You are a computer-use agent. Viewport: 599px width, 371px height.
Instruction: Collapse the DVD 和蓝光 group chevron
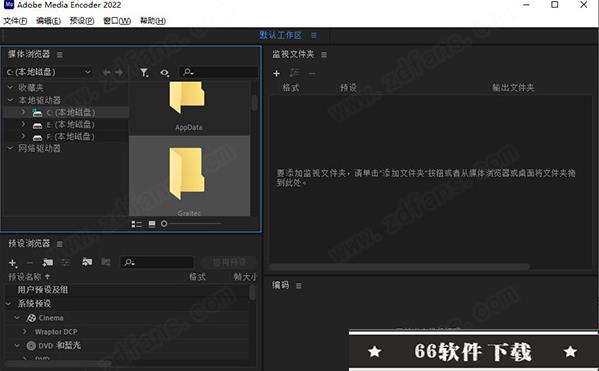(x=17, y=345)
